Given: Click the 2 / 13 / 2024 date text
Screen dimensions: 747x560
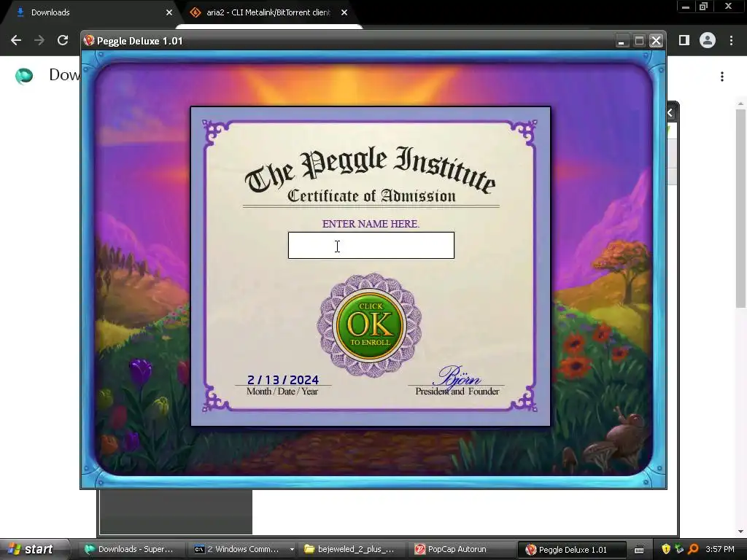Looking at the screenshot, I should (x=283, y=380).
